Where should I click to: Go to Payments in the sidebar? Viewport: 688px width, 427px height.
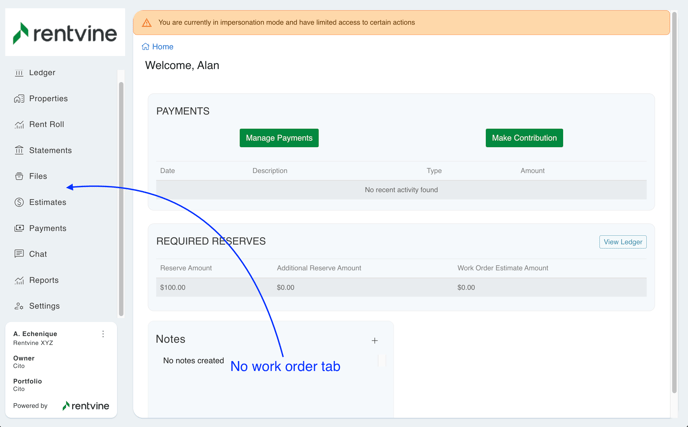[x=47, y=229]
